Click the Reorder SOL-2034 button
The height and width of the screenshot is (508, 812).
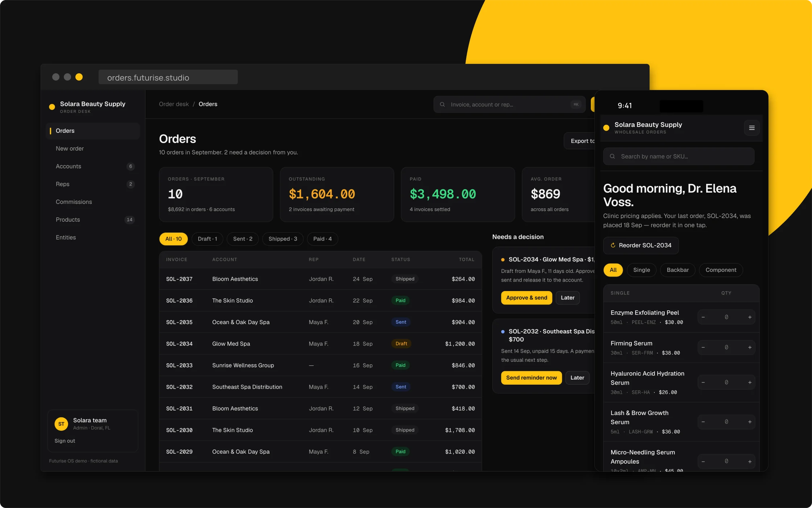click(x=641, y=245)
